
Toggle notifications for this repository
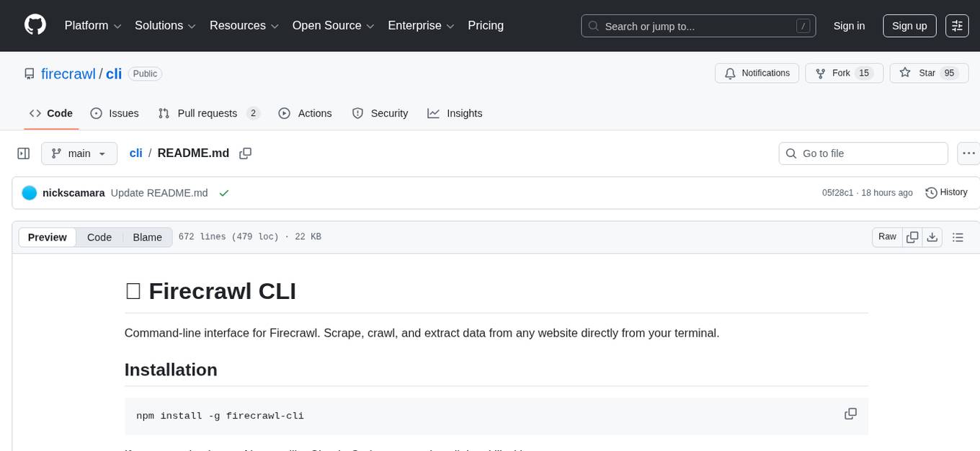tap(757, 73)
